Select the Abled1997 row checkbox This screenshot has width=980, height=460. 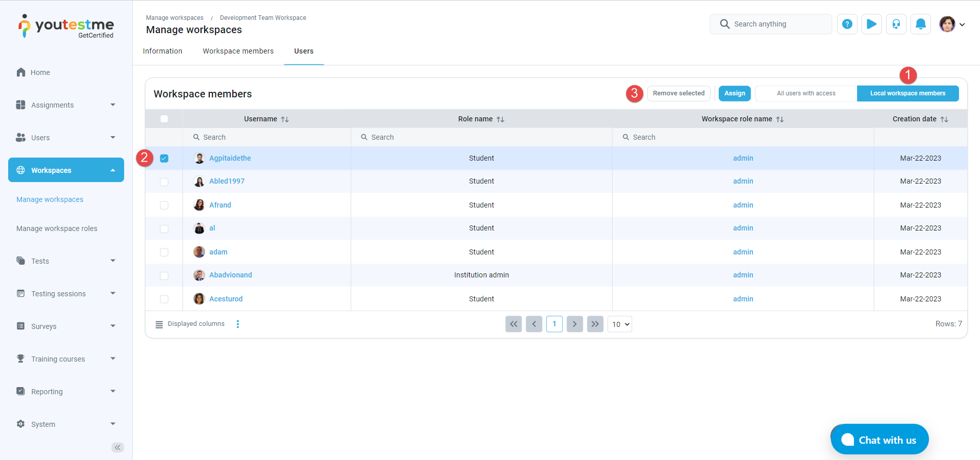[x=164, y=182]
